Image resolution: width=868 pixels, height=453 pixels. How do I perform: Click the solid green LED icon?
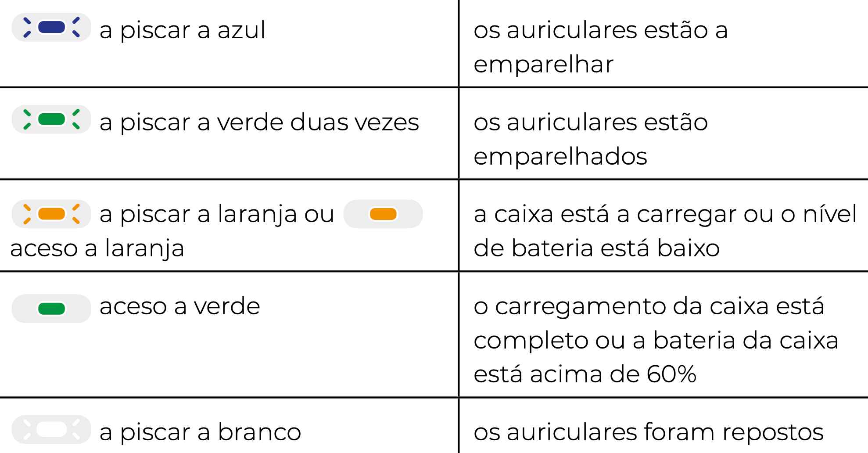(51, 309)
